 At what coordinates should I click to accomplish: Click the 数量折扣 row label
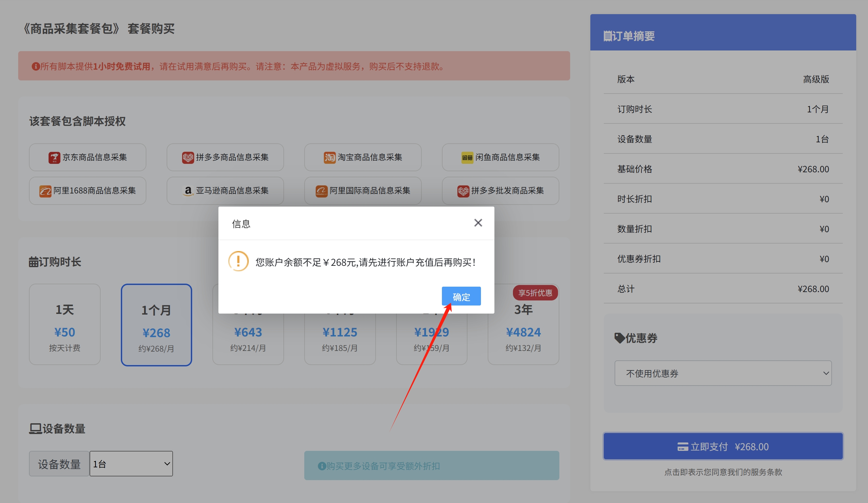(x=634, y=229)
